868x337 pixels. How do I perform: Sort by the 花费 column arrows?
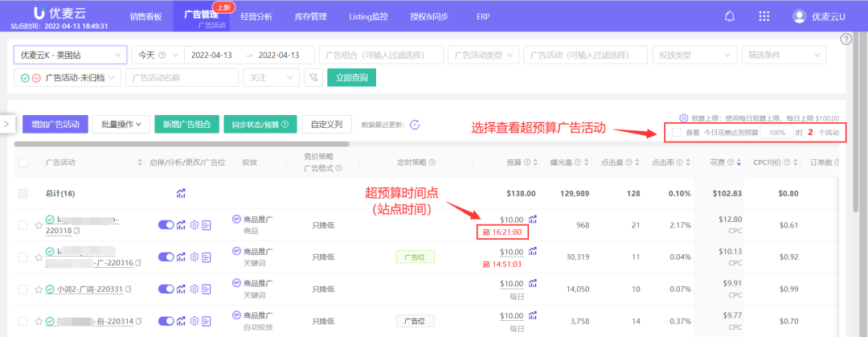[741, 162]
